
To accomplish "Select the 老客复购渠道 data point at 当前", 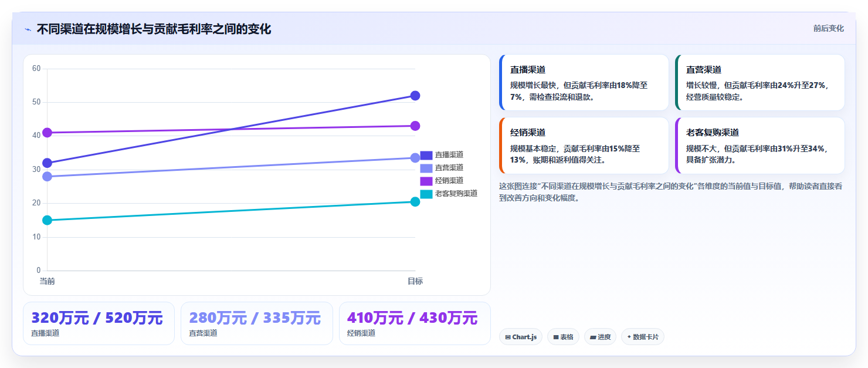I will pyautogui.click(x=48, y=220).
